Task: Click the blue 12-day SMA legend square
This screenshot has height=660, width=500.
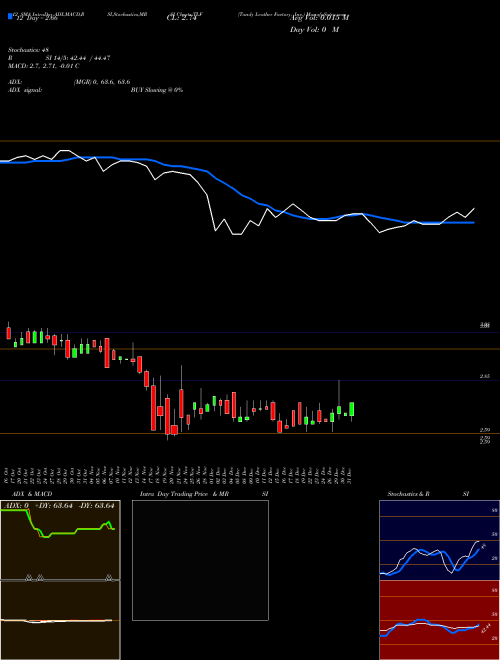Action: click(10, 16)
